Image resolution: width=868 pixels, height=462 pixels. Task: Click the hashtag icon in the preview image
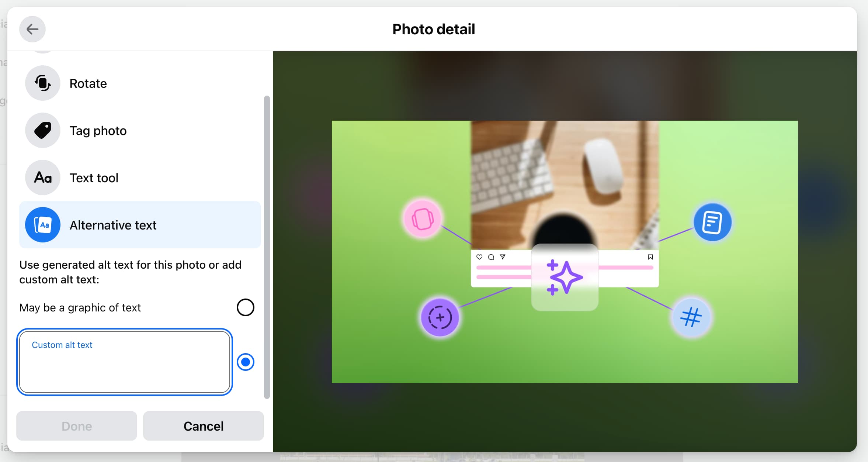coord(690,317)
